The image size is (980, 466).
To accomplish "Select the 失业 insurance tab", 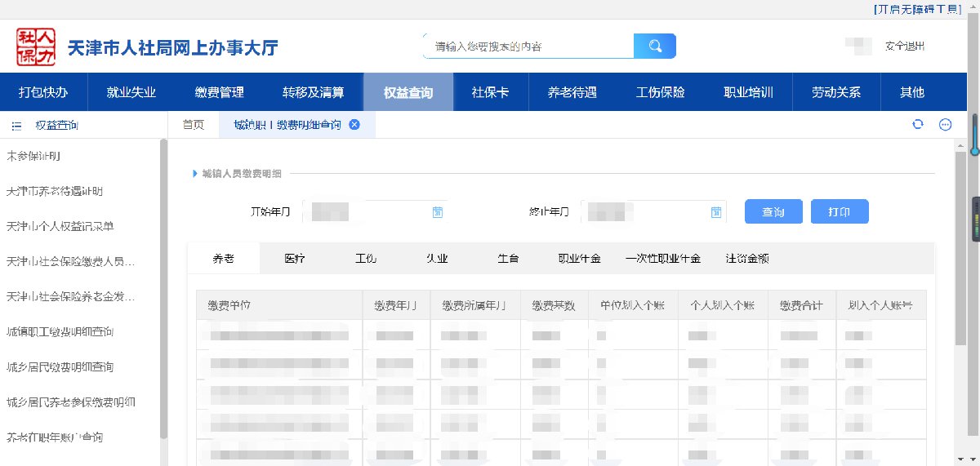I will tap(437, 259).
